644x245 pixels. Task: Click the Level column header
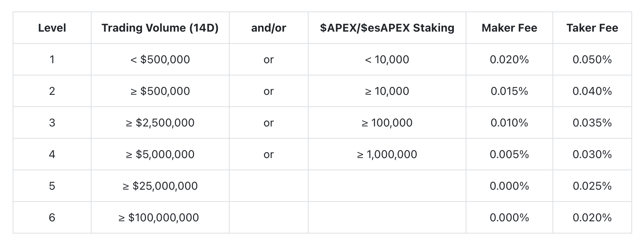52,28
